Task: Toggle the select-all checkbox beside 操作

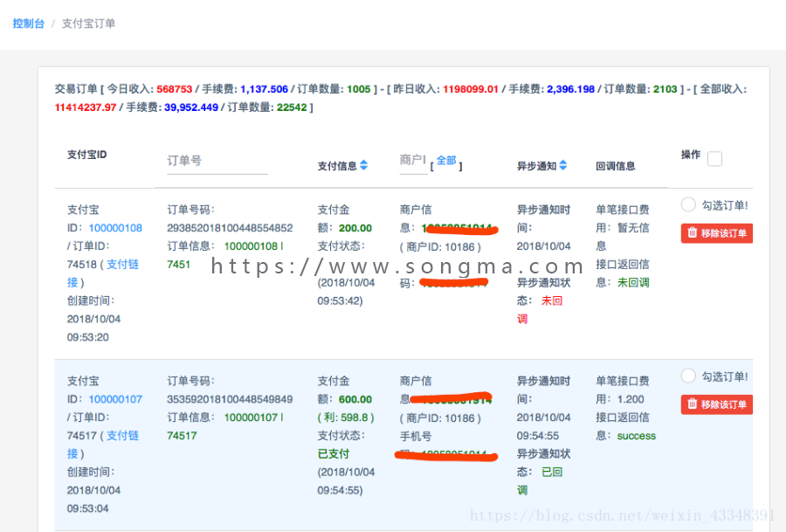Action: (x=714, y=159)
